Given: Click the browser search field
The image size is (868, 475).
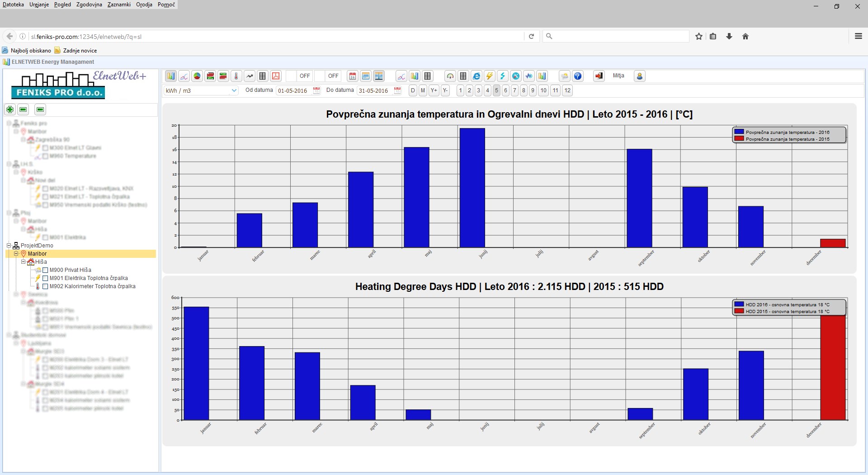Looking at the screenshot, I should click(x=616, y=36).
